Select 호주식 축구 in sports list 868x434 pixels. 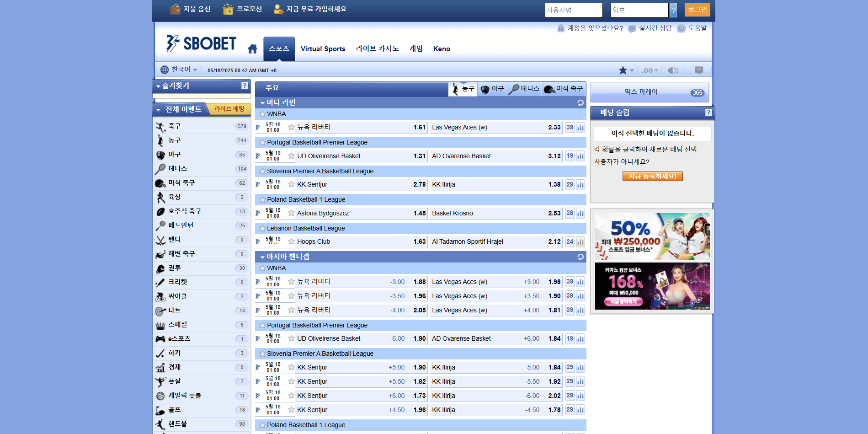point(202,211)
